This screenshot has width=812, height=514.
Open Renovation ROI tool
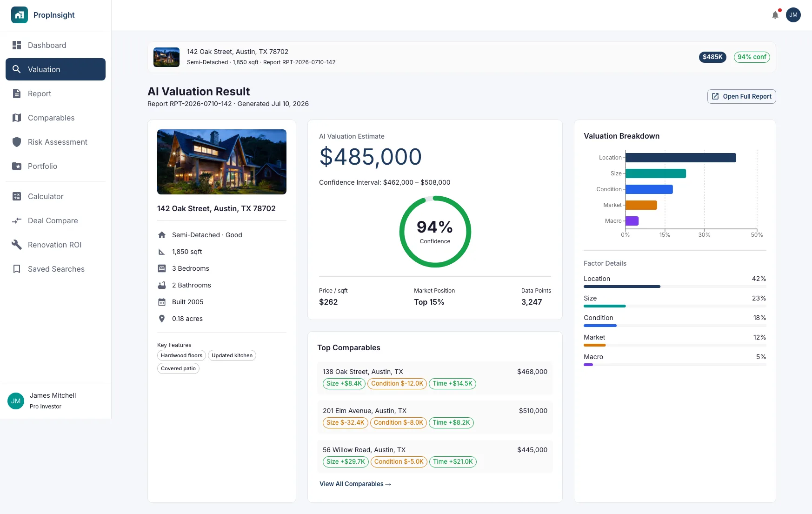[x=55, y=245]
